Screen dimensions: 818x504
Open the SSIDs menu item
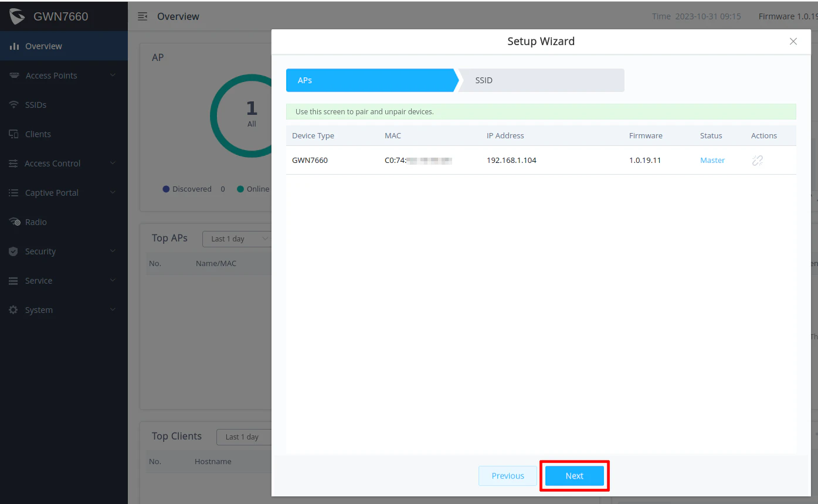tap(64, 105)
